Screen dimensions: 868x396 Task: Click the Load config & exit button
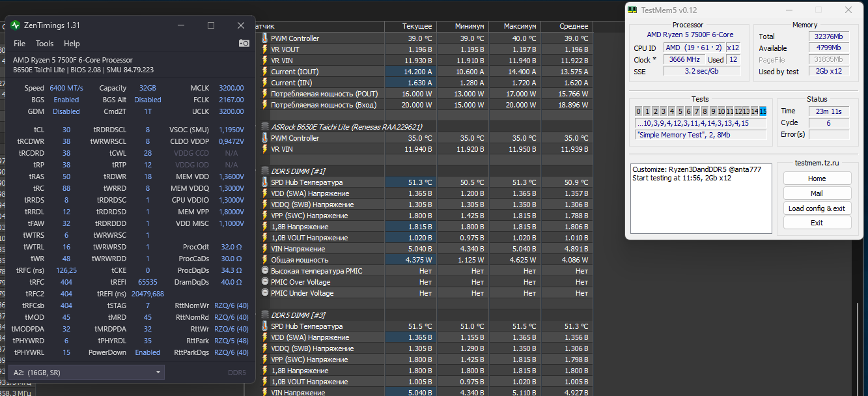[817, 208]
